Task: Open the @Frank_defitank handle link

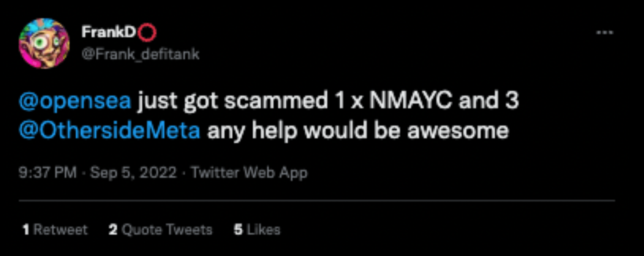Action: 140,54
